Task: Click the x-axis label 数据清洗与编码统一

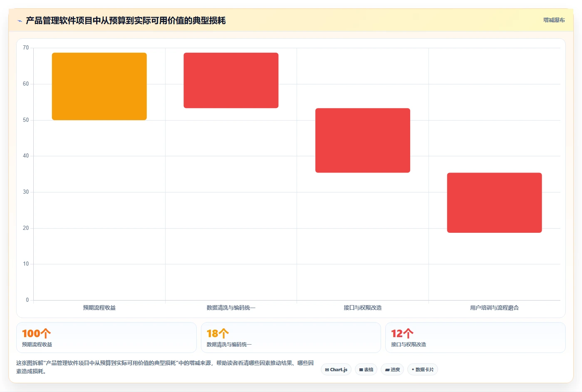Action: tap(231, 308)
